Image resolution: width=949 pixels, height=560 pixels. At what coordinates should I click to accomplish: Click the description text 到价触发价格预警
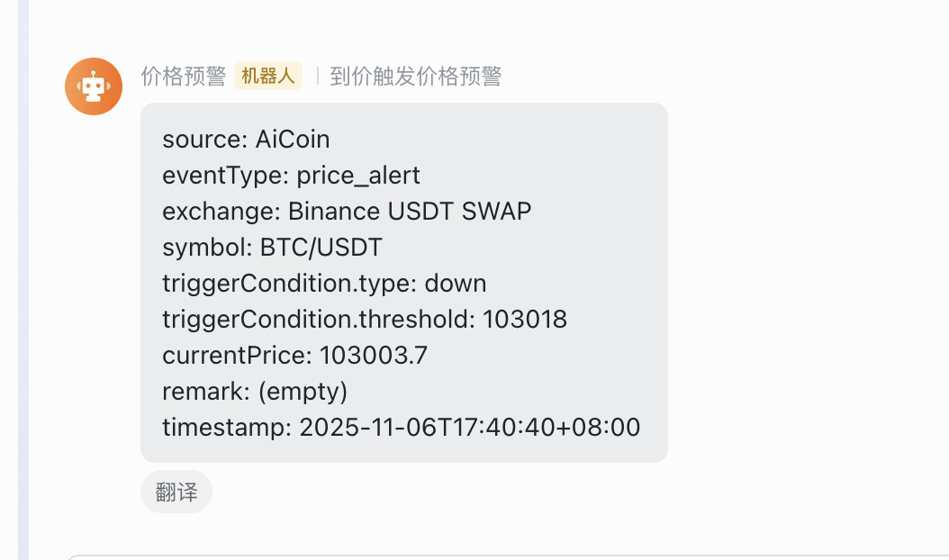tap(413, 77)
